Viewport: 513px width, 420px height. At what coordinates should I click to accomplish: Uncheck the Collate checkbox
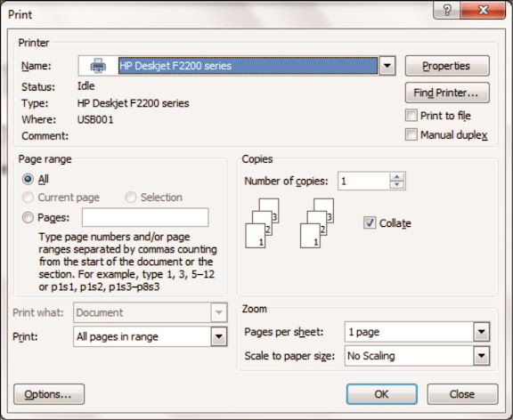(370, 223)
